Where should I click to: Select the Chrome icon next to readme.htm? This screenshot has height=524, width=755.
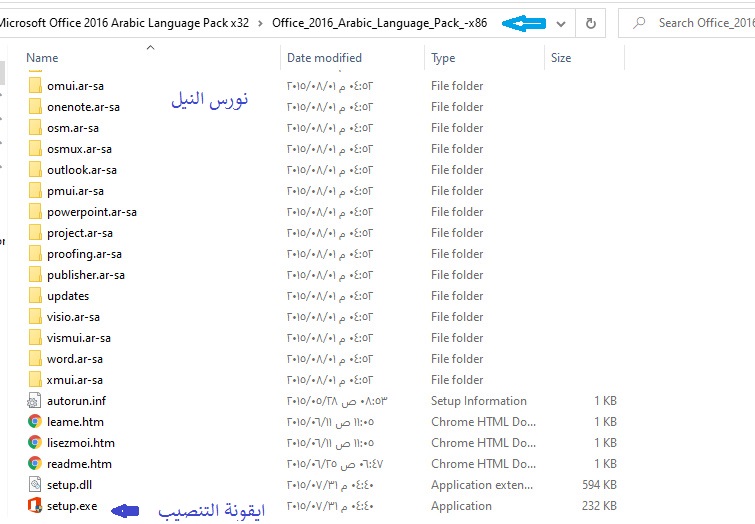click(35, 464)
